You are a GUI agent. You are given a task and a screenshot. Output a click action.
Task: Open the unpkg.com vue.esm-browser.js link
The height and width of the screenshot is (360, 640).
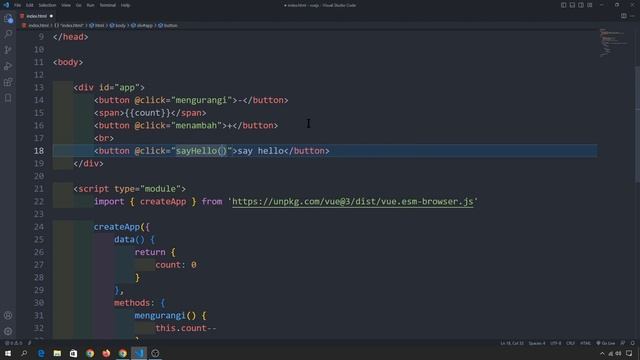353,202
